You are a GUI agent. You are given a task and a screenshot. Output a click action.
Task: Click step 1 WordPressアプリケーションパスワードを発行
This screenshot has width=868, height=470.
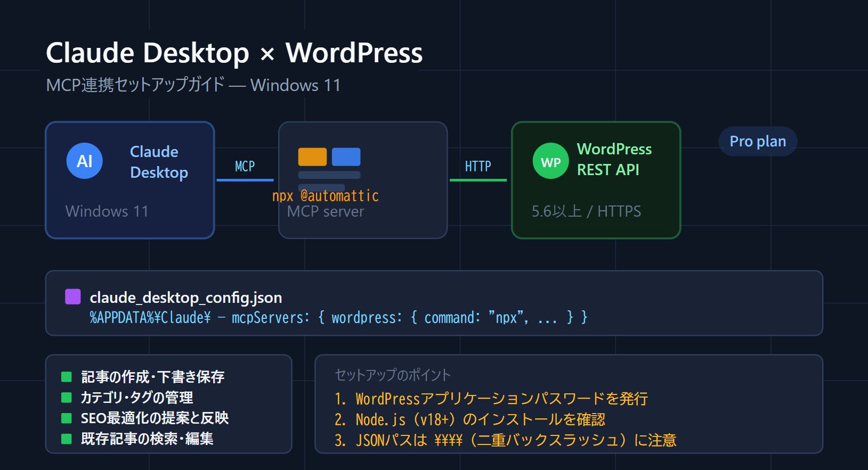pyautogui.click(x=491, y=399)
